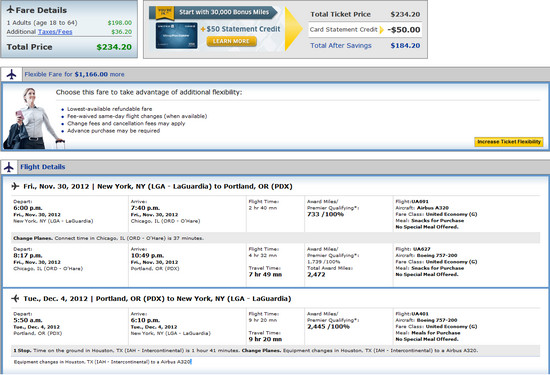550x375 pixels.
Task: Click the LEARN MORE button
Action: coord(232,41)
